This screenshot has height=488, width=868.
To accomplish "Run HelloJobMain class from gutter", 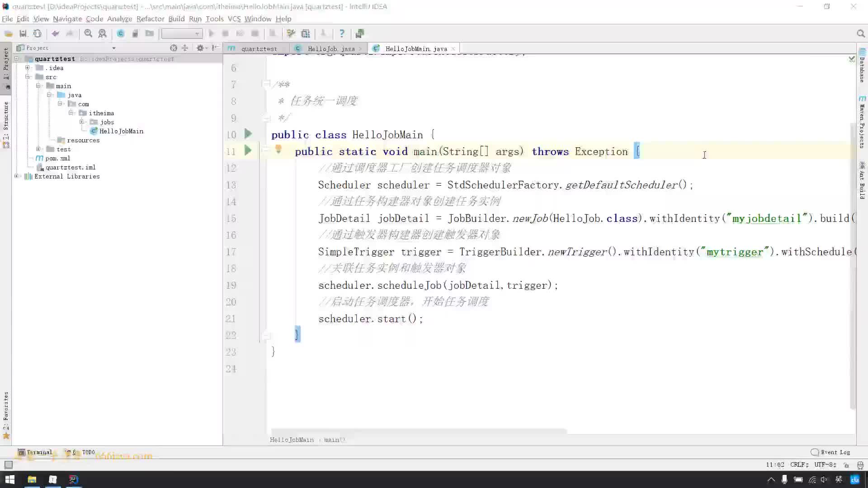I will click(248, 134).
